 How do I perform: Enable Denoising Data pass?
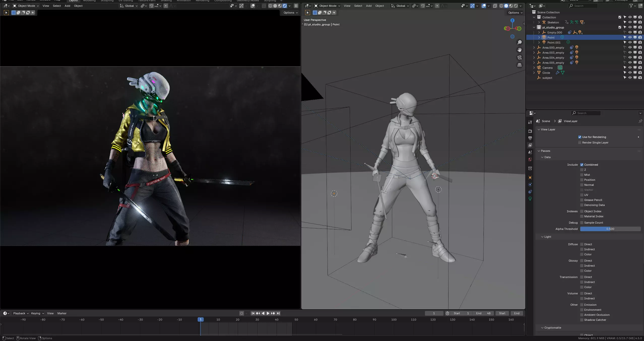(x=582, y=205)
